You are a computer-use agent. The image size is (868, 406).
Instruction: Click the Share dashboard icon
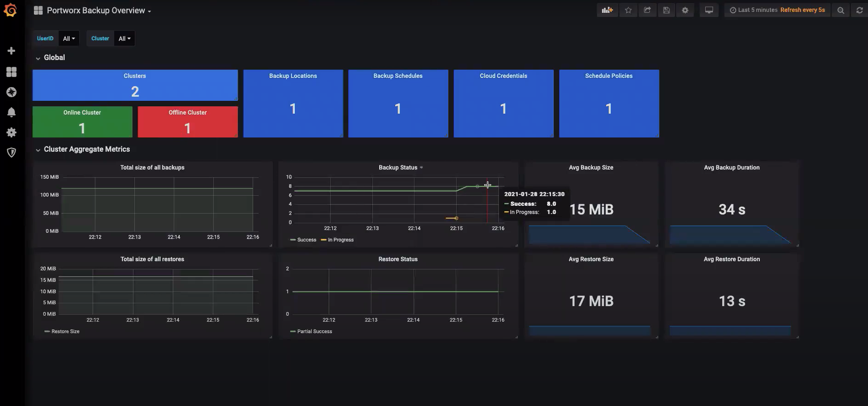tap(647, 10)
